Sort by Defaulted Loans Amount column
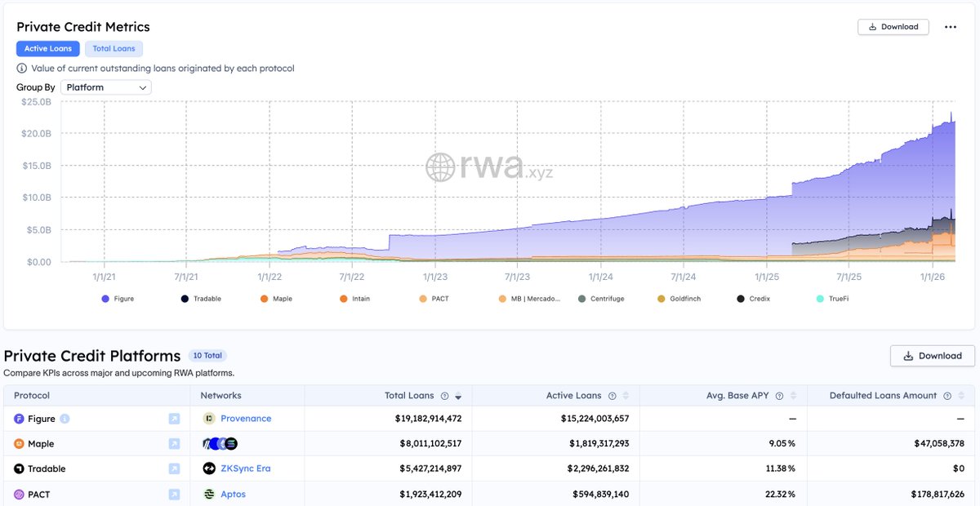The image size is (980, 506). click(960, 397)
